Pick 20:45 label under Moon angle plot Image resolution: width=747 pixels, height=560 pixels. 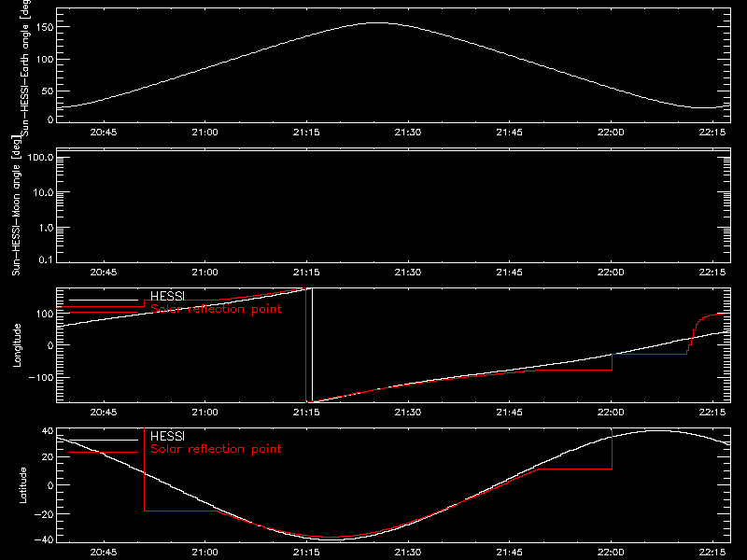(x=104, y=273)
